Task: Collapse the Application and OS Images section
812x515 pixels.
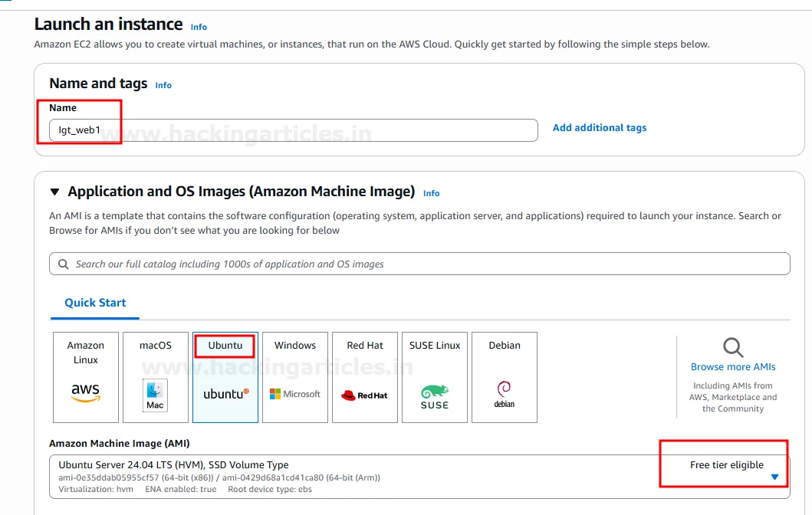Action: pyautogui.click(x=54, y=192)
